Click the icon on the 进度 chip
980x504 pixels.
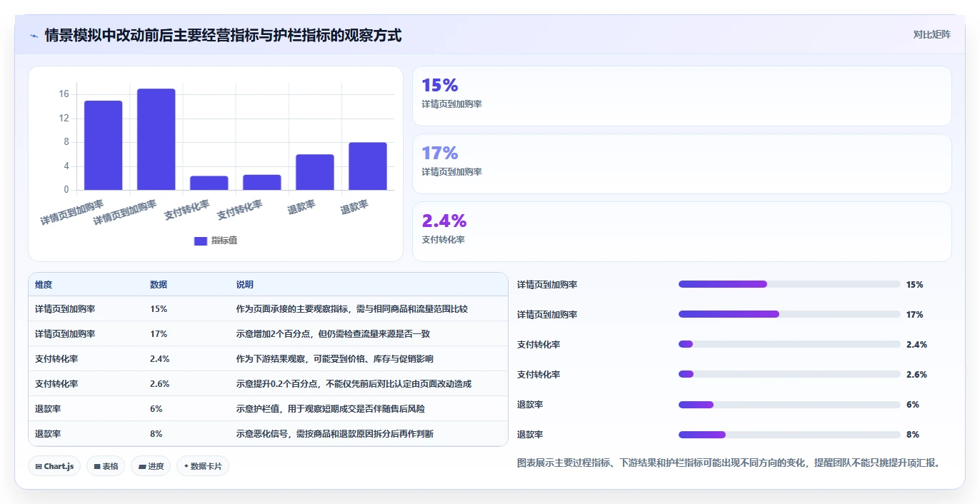pyautogui.click(x=142, y=467)
